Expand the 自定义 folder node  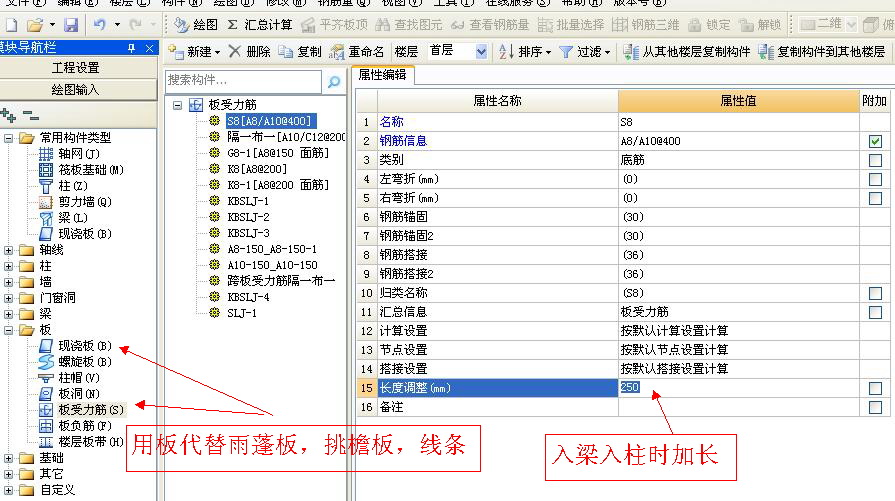pyautogui.click(x=9, y=489)
